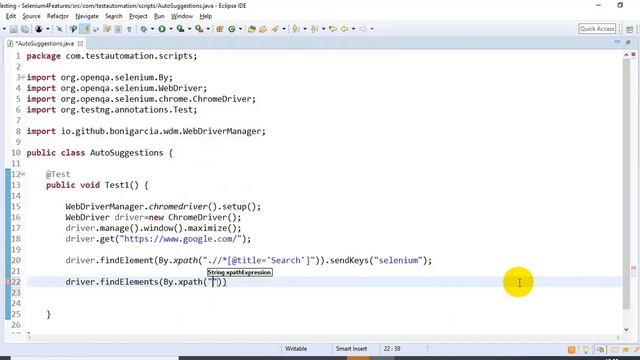Click the black circular toolbar icon
The height and width of the screenshot is (360, 640).
tap(39, 29)
